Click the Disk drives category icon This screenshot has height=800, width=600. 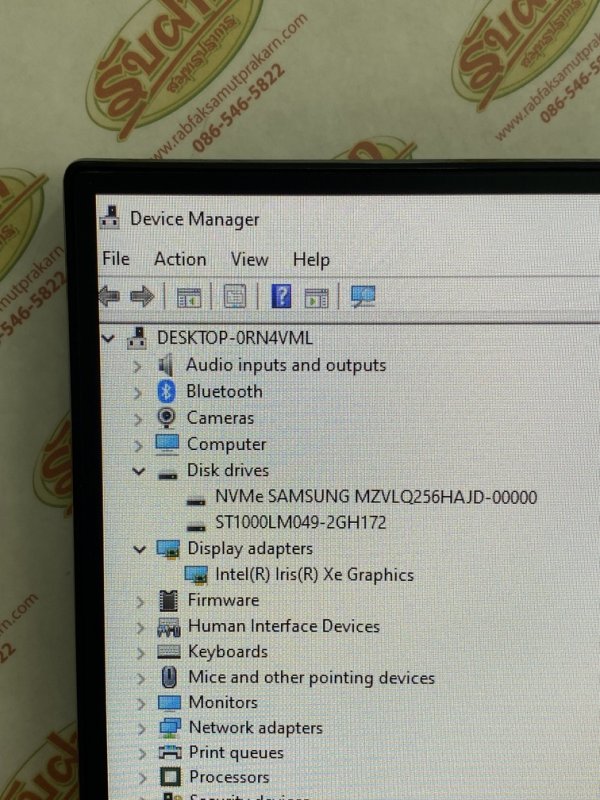[167, 475]
